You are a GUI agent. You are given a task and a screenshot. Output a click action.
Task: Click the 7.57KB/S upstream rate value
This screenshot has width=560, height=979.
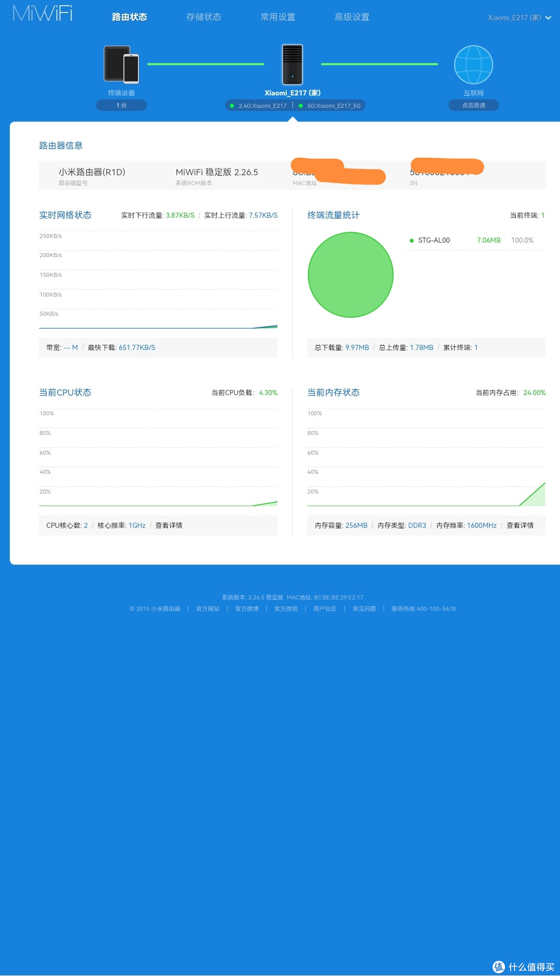[x=263, y=216]
